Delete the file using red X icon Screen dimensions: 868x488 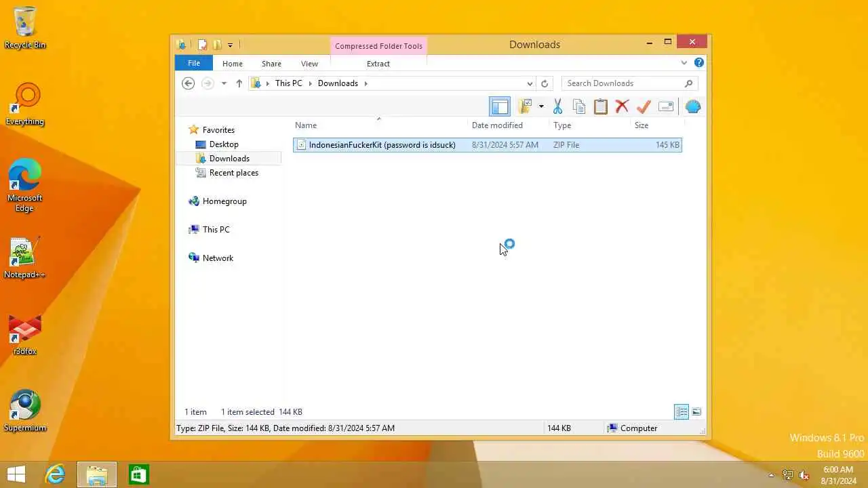[622, 106]
